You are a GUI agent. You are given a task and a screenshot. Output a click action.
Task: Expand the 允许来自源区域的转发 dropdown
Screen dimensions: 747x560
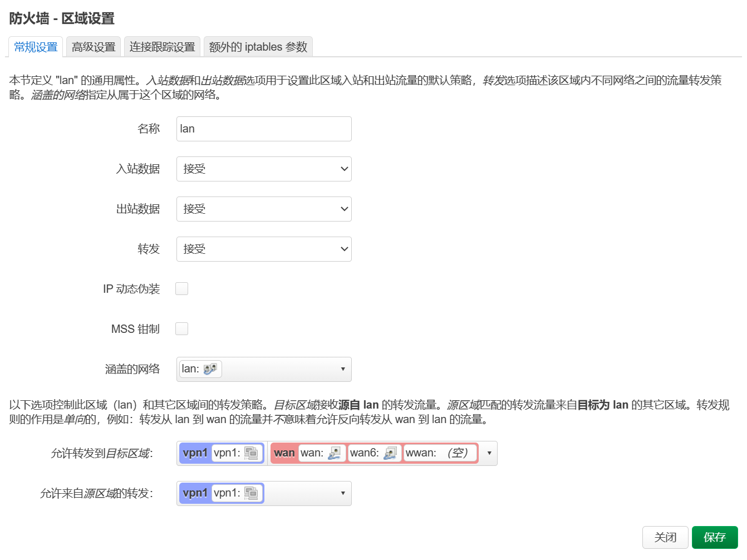(x=264, y=493)
